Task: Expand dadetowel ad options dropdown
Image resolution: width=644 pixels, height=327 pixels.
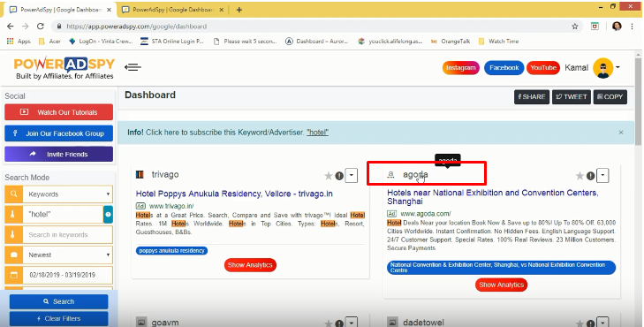Action: [602, 322]
